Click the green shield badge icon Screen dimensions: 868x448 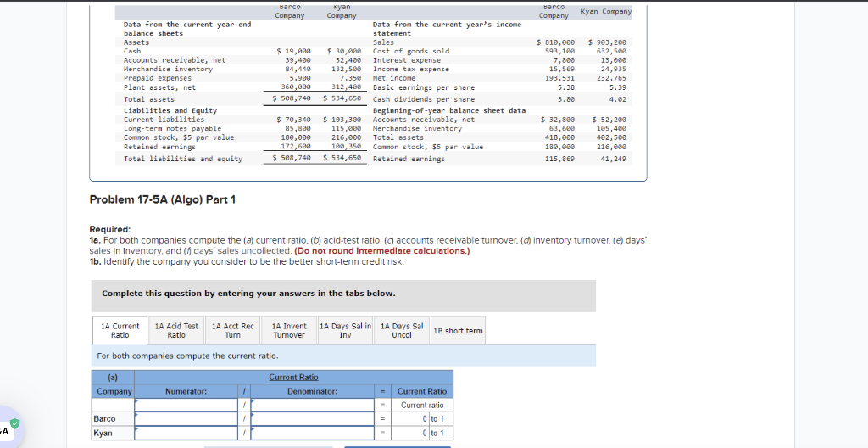coord(15,424)
